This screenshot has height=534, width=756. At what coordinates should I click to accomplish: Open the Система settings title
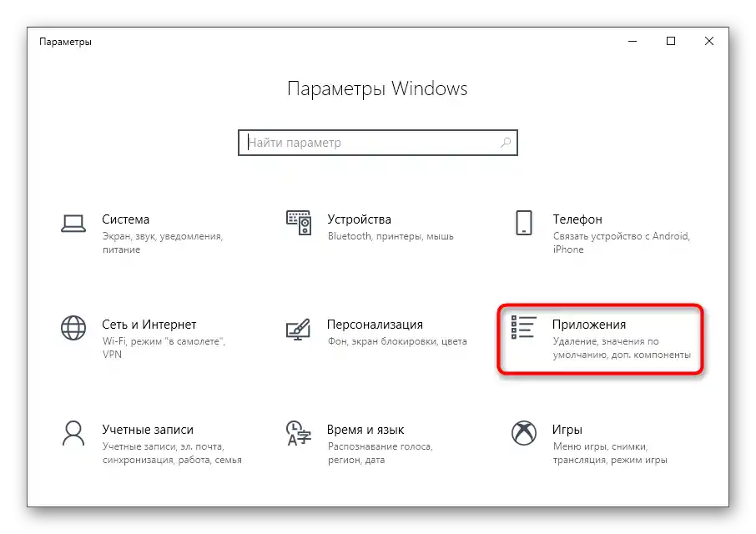(x=125, y=219)
